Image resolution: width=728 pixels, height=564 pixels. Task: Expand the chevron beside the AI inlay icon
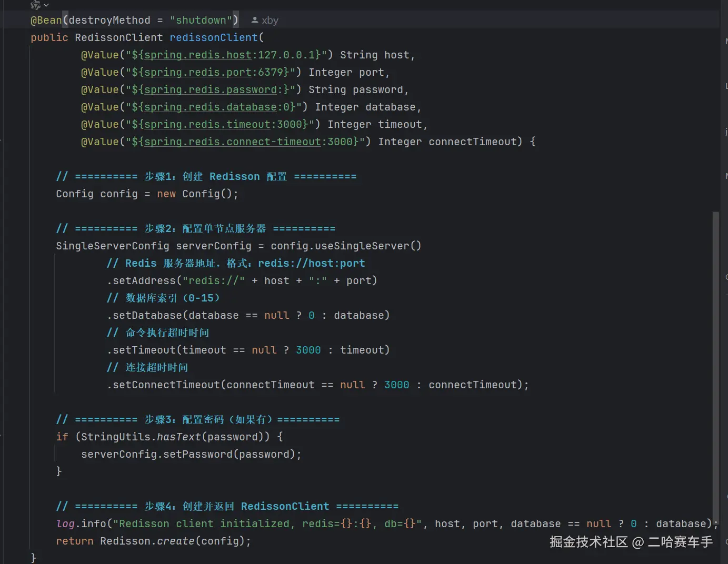(46, 5)
